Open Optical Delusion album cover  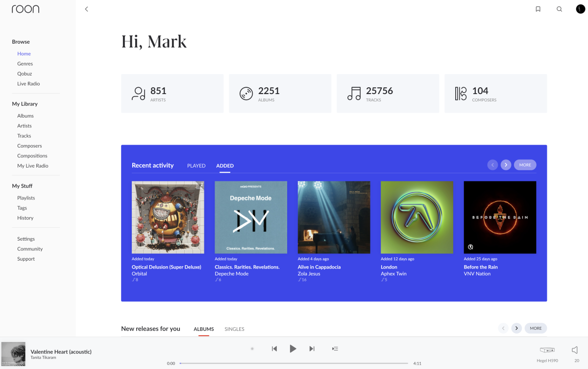pyautogui.click(x=168, y=217)
